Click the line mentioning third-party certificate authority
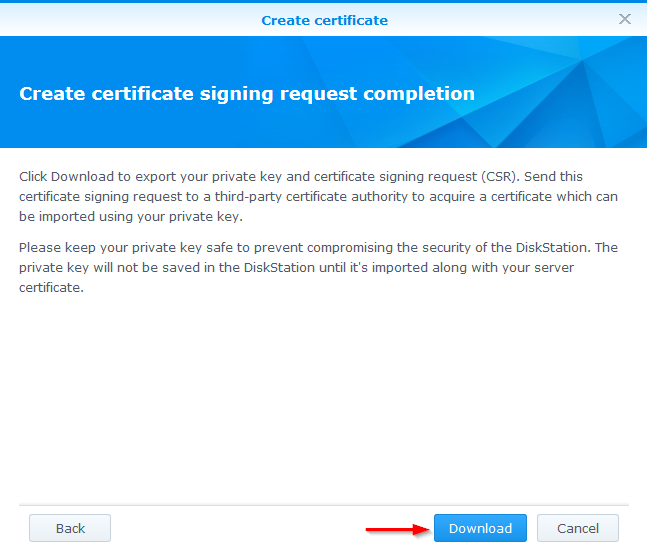This screenshot has height=549, width=647. [x=320, y=194]
